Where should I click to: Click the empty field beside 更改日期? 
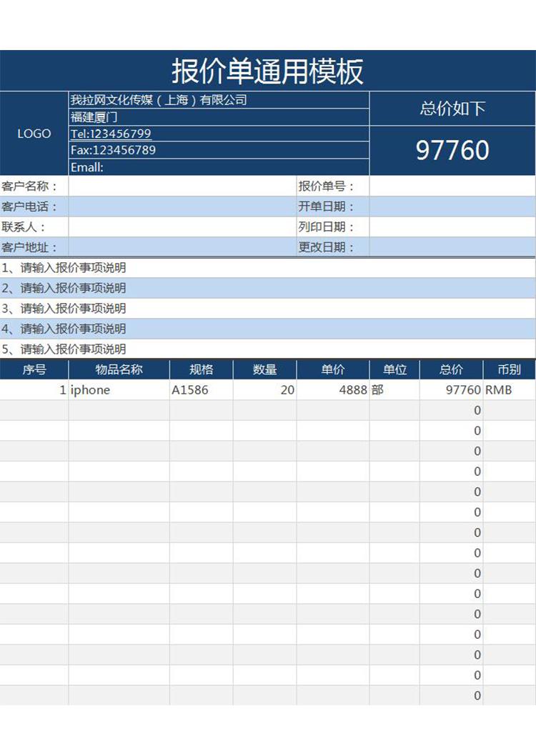[452, 247]
